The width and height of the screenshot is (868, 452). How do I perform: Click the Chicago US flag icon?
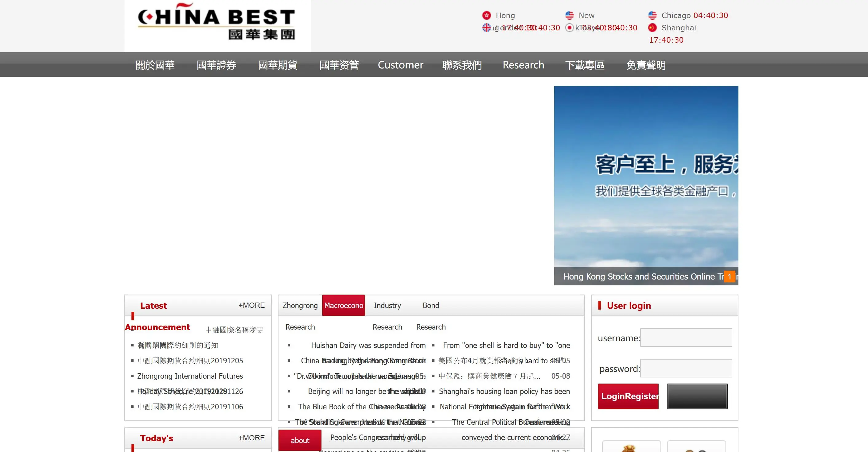click(652, 15)
